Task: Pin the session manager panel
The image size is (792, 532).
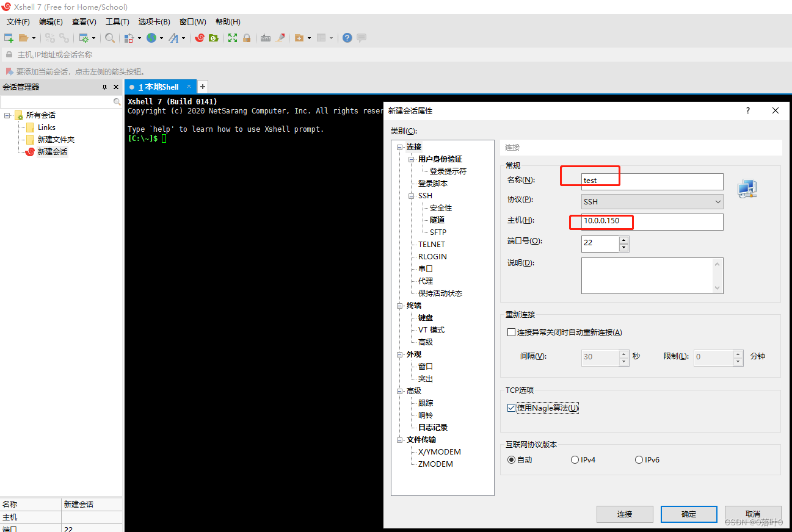Action: point(104,87)
